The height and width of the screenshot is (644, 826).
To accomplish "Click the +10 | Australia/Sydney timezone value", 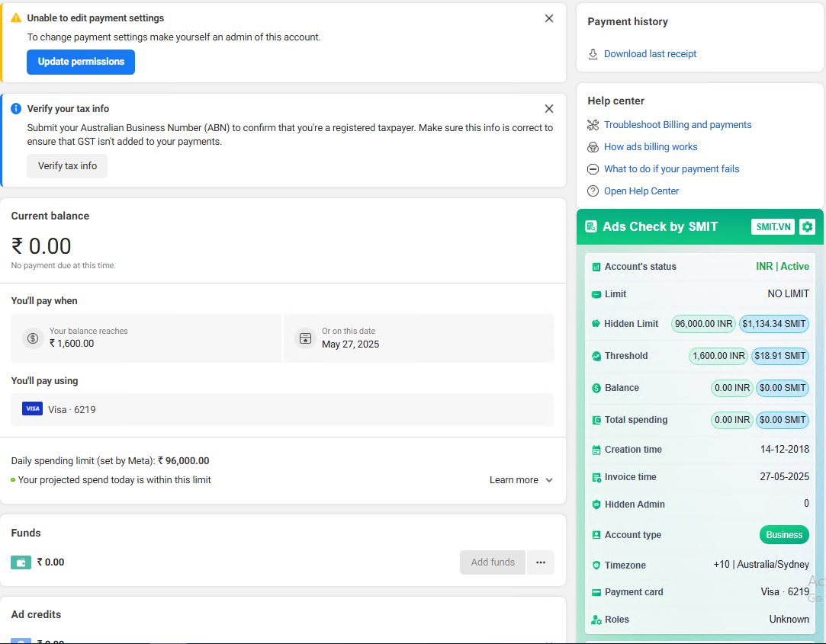I will click(x=761, y=565).
